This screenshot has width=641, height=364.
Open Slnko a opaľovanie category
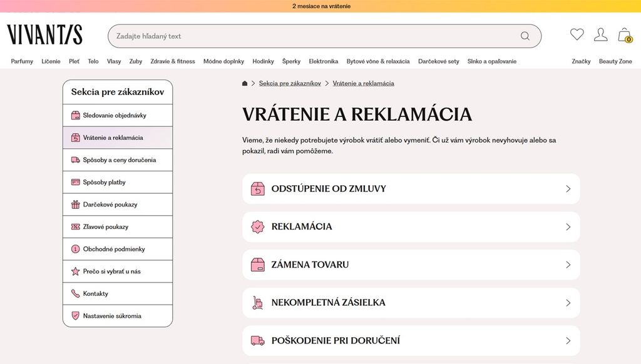(492, 61)
